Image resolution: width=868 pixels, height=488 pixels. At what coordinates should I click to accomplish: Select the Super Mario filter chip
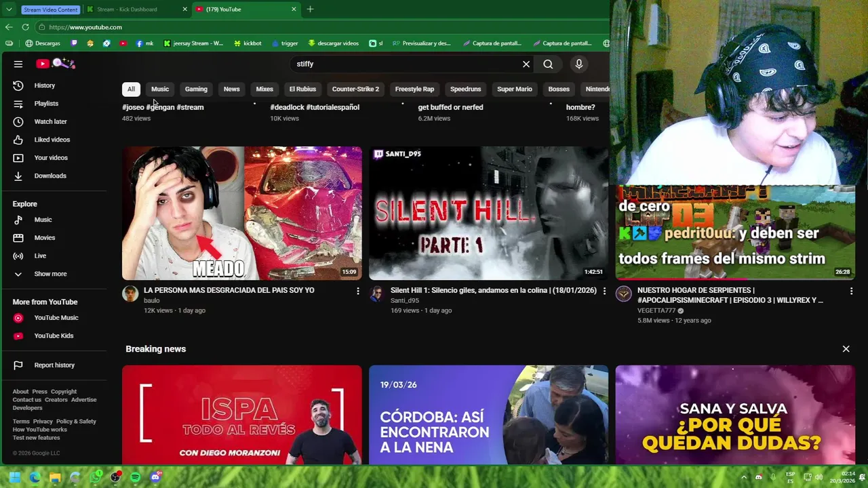click(515, 89)
